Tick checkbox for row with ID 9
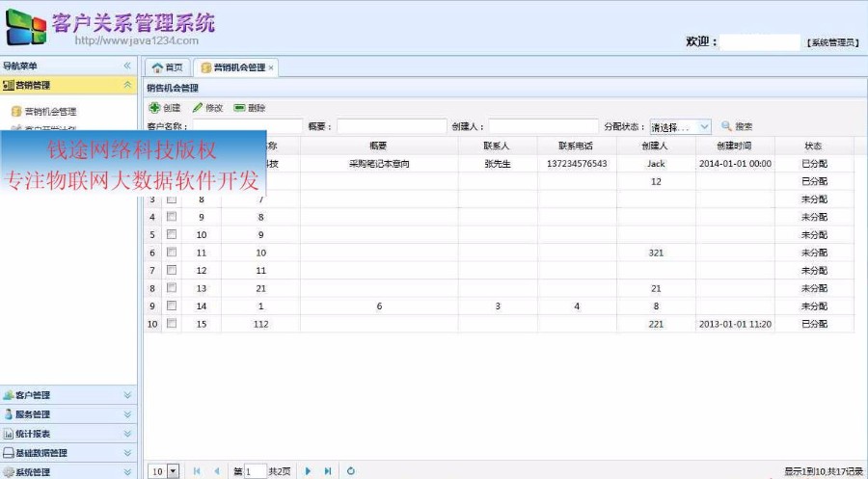This screenshot has width=868, height=479. click(x=172, y=216)
